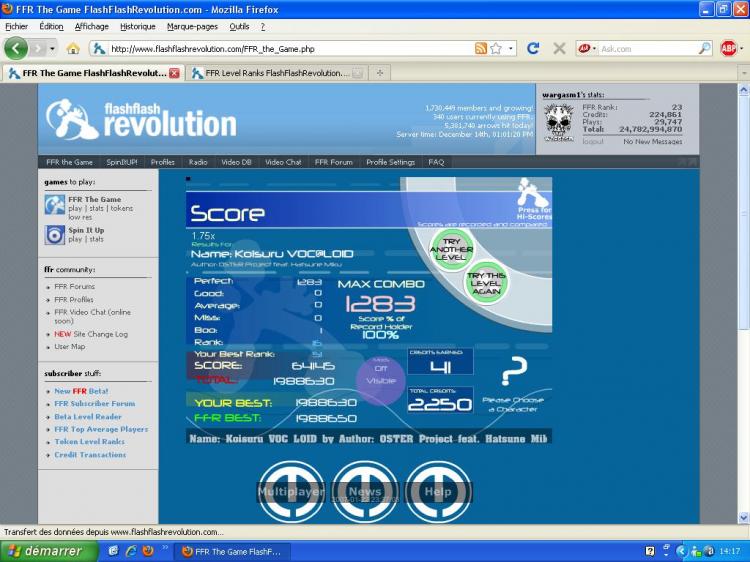Reload the page with the refresh icon
750x562 pixels.
click(x=533, y=48)
